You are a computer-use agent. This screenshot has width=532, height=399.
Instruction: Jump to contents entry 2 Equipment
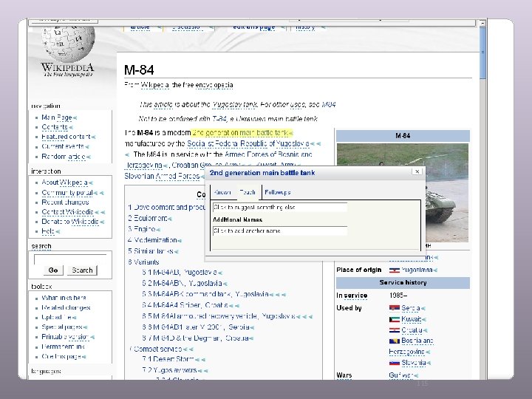pos(147,218)
